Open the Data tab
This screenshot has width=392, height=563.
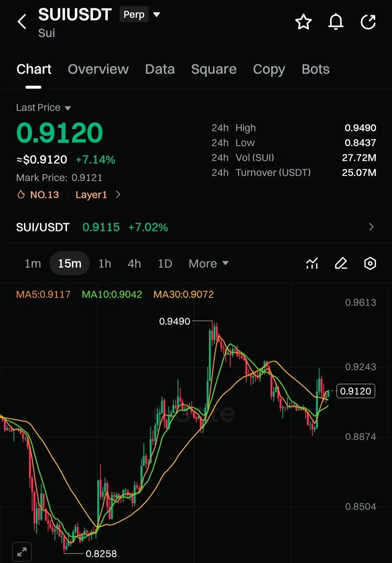160,69
